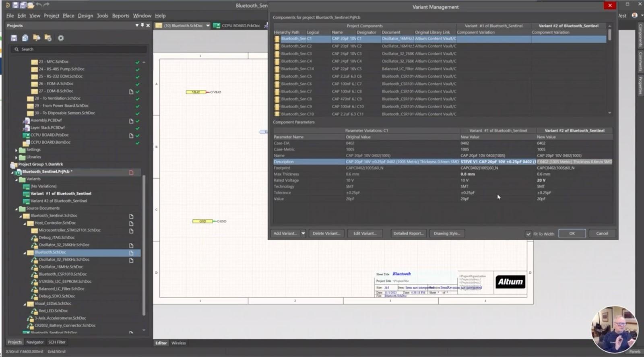
Task: Pin the Projects panel with the pushpin icon
Action: point(142,25)
